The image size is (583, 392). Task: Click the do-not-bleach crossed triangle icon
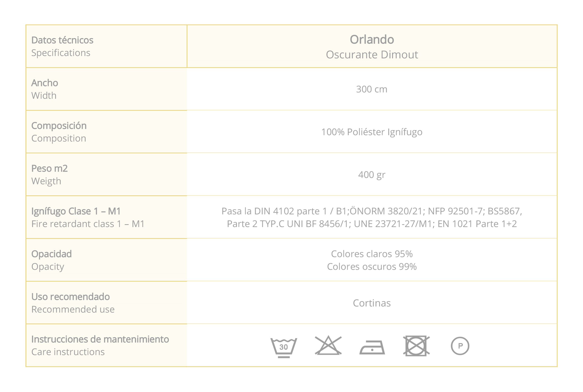pyautogui.click(x=328, y=345)
